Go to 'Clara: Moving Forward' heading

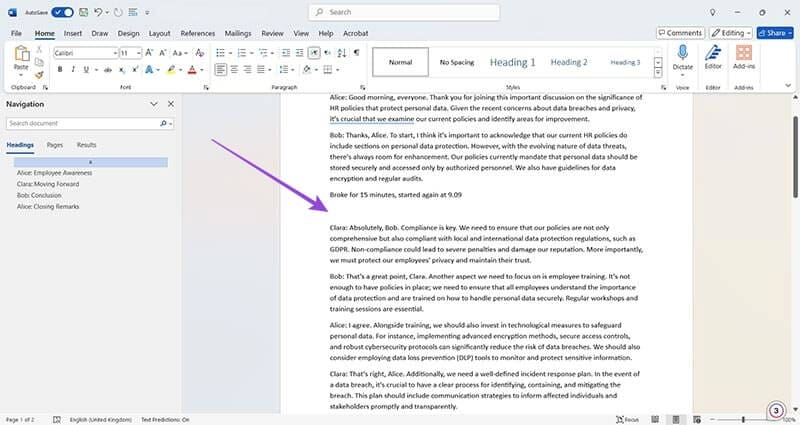(48, 184)
